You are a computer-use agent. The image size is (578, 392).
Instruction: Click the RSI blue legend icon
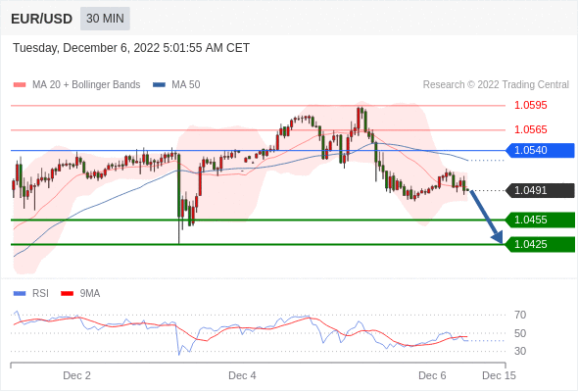[x=20, y=294]
